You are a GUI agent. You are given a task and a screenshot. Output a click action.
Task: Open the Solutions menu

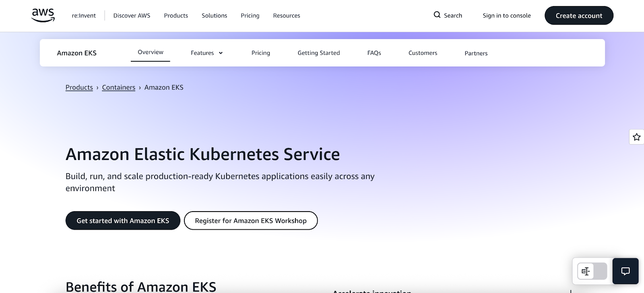[x=214, y=16]
